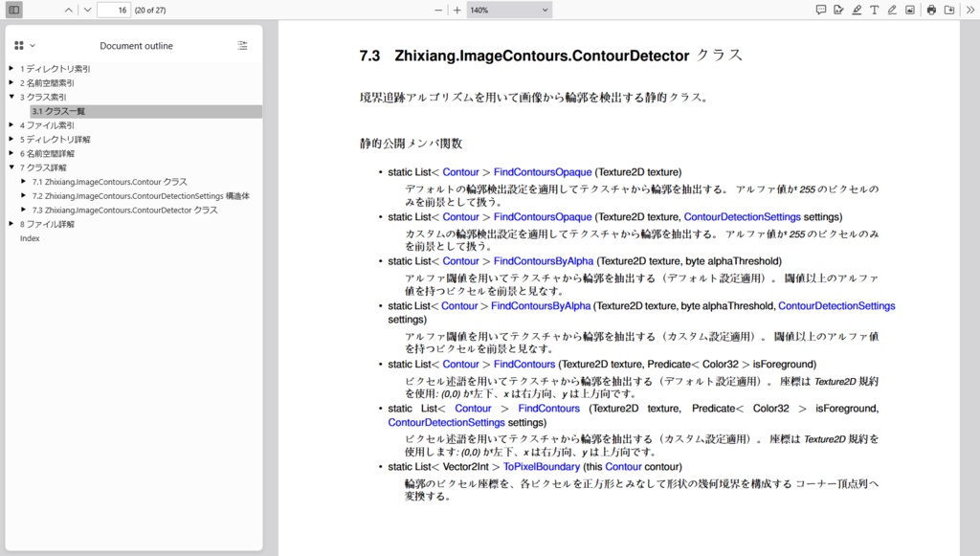Viewport: 980px width, 556px height.
Task: Zoom out with the minus button
Action: [438, 10]
